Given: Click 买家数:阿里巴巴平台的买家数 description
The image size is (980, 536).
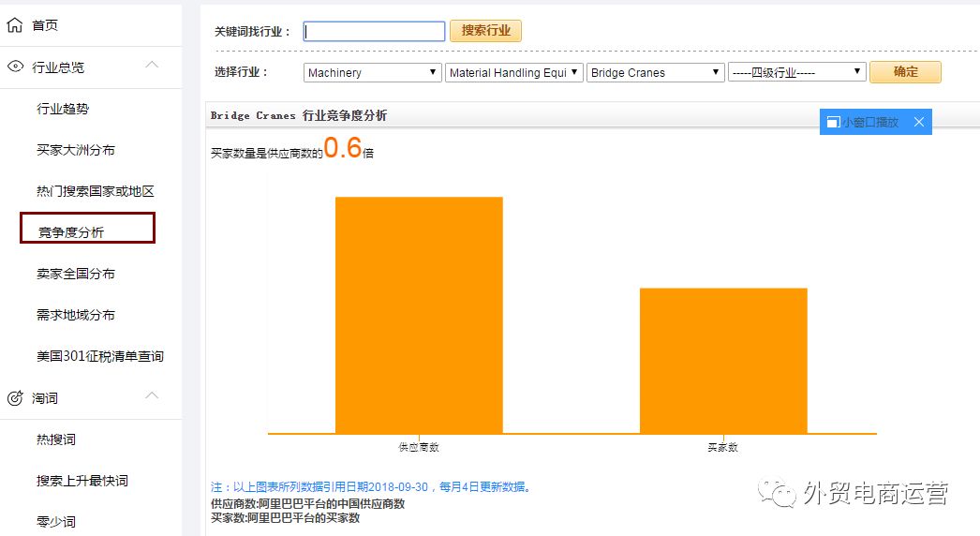Looking at the screenshot, I should click(x=286, y=518).
